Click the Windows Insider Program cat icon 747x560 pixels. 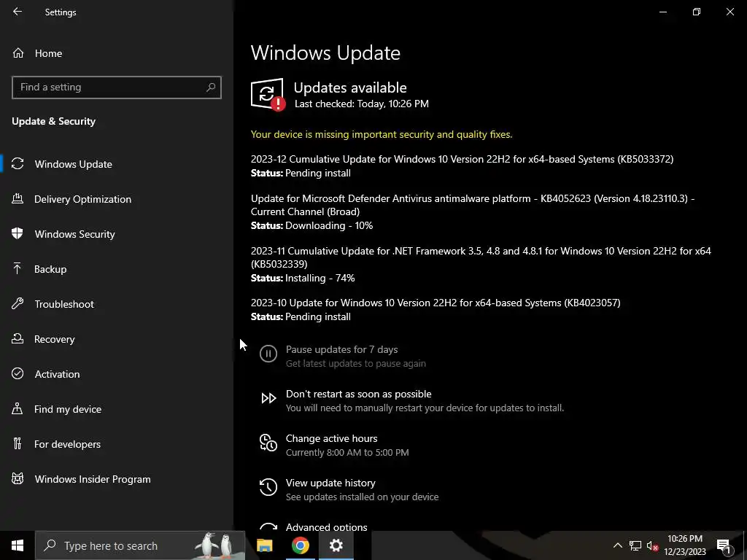(18, 478)
